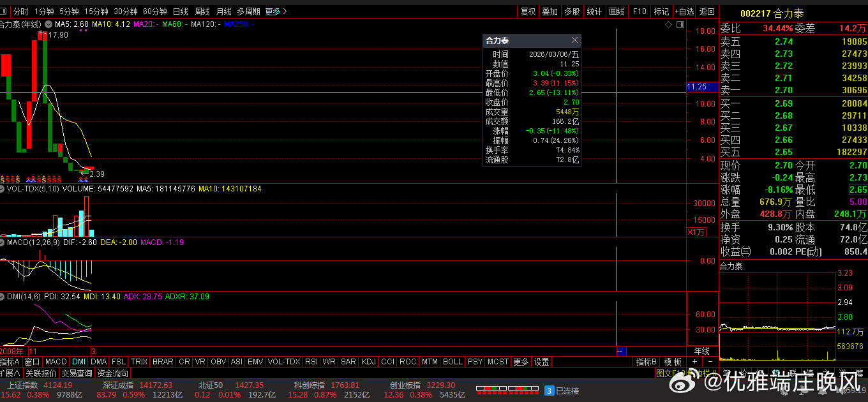Open the 多周期 multi-period view
868x402 pixels.
click(248, 11)
